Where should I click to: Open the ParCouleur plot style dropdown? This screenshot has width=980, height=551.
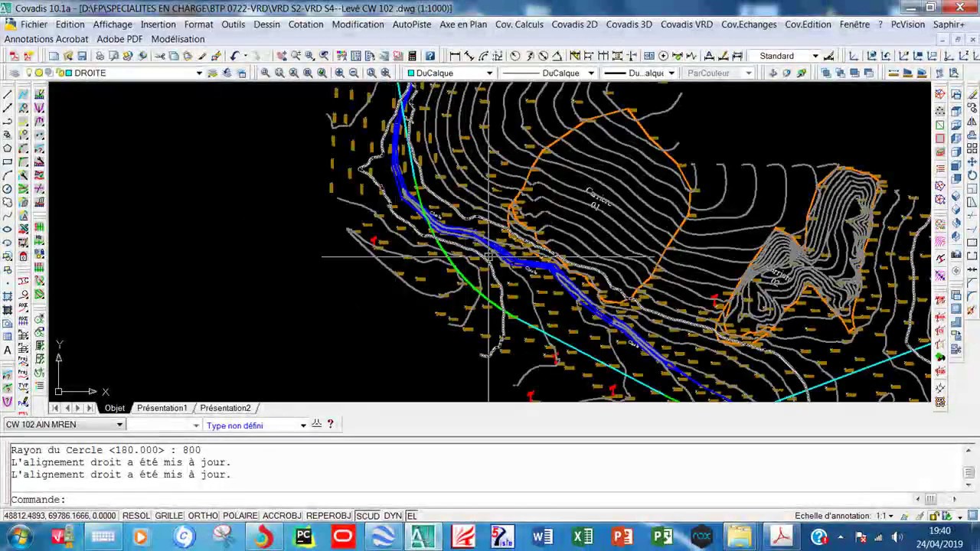(x=749, y=73)
